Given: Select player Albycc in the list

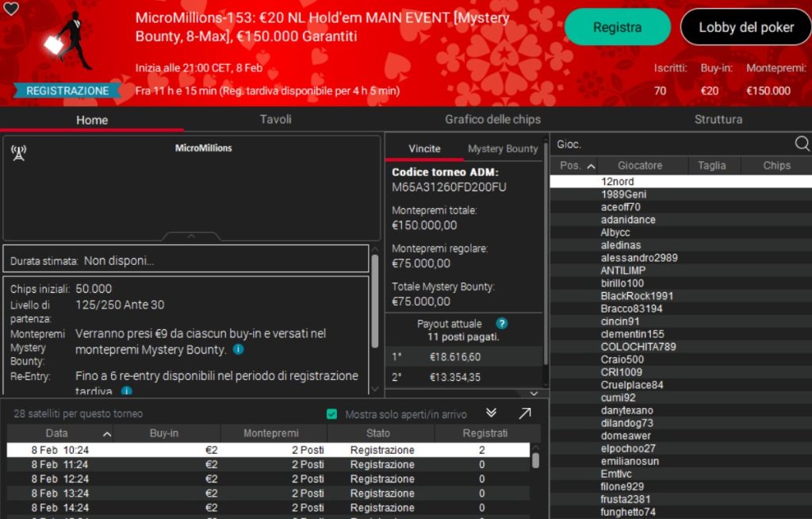Looking at the screenshot, I should click(681, 233).
